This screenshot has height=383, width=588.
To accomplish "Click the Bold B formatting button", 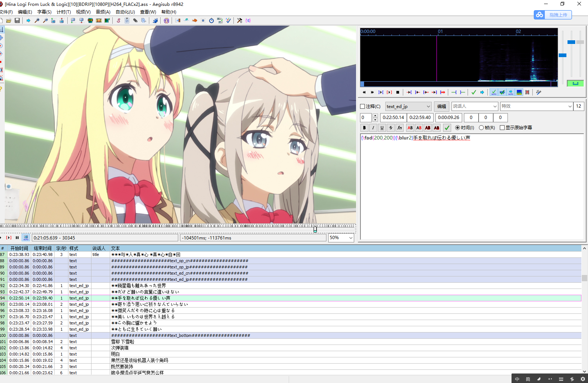I will click(x=364, y=128).
